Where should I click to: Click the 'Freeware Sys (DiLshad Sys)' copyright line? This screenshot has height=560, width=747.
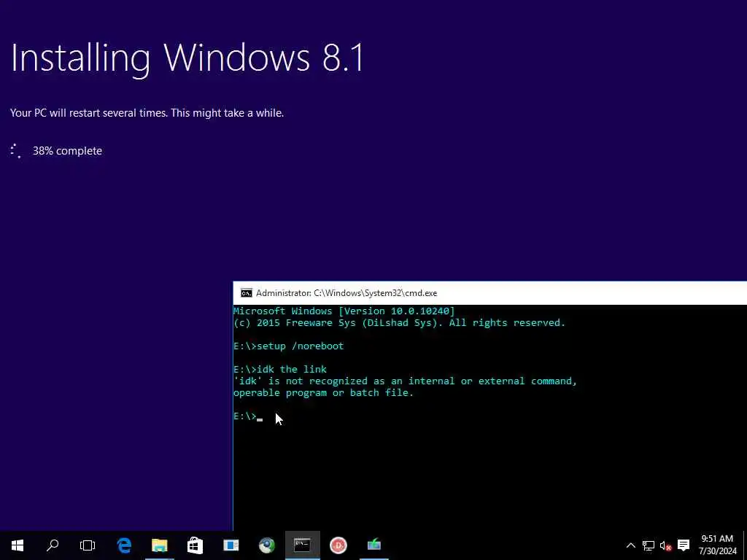[x=399, y=323]
